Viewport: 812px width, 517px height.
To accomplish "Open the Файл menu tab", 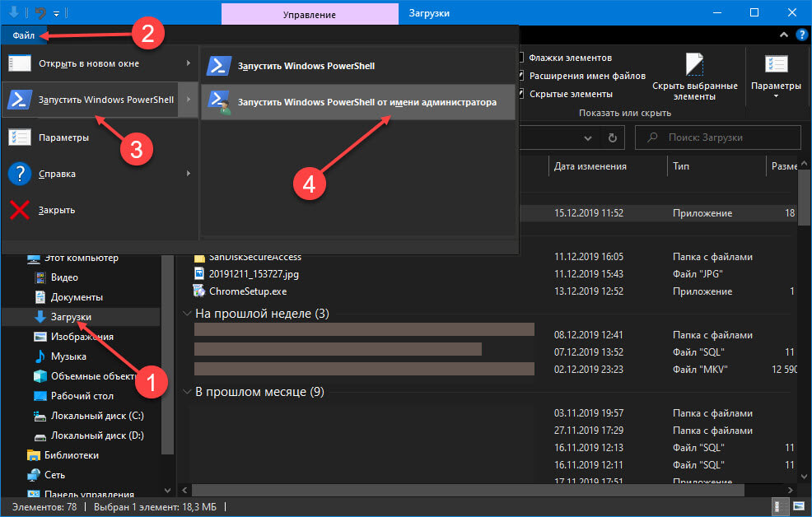I will click(x=24, y=35).
